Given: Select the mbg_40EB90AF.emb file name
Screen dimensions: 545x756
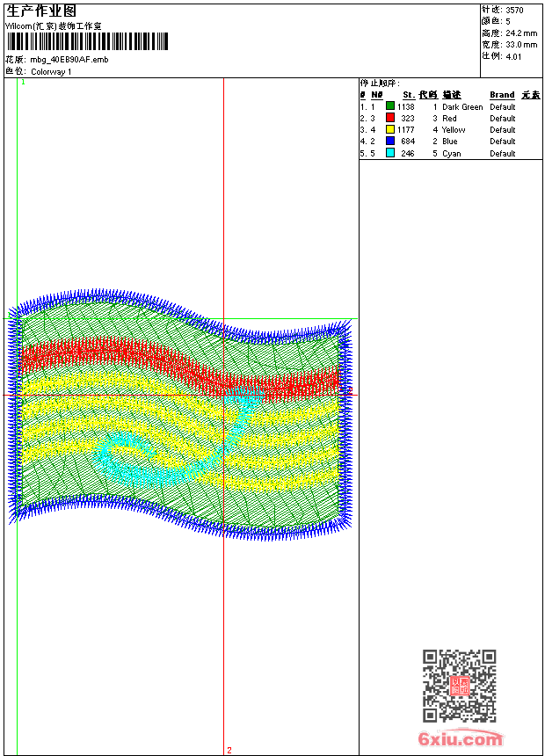Looking at the screenshot, I should (x=69, y=60).
